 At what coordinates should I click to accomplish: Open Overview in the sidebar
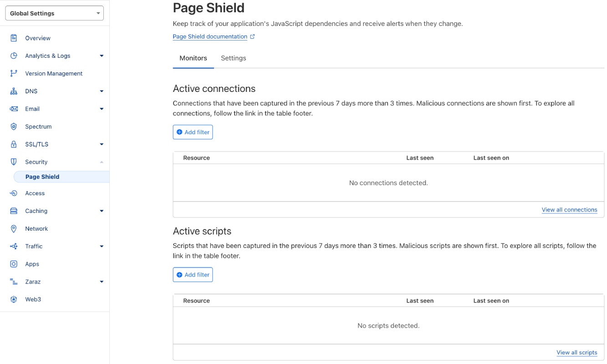pyautogui.click(x=38, y=38)
